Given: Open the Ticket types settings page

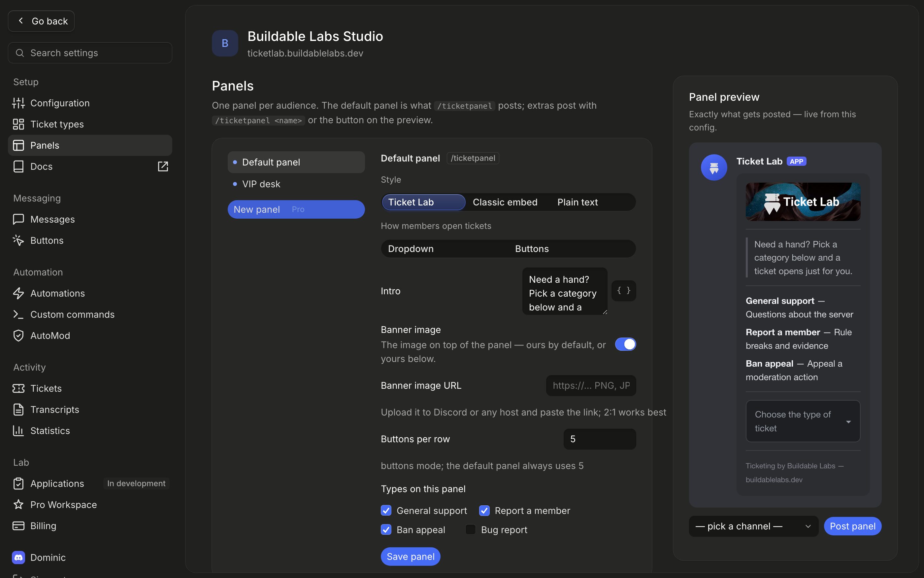Looking at the screenshot, I should tap(90, 124).
